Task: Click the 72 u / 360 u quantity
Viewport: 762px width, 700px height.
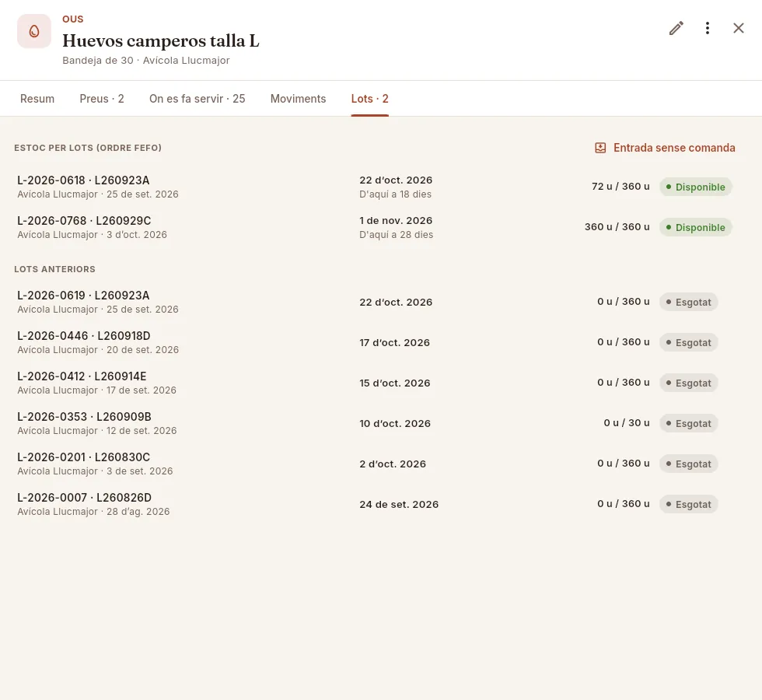Action: pyautogui.click(x=620, y=187)
